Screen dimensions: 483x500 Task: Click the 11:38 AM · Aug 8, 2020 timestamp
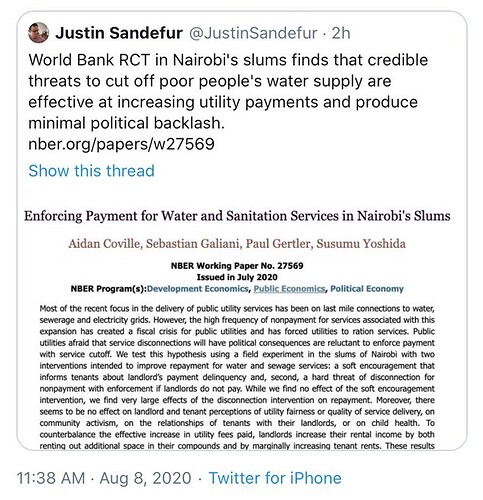pos(104,478)
